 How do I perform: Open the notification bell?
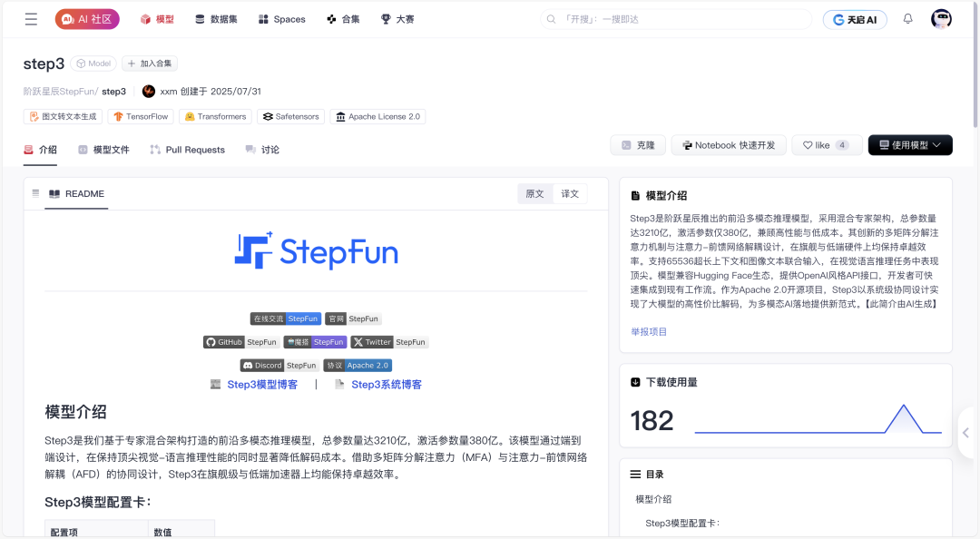pyautogui.click(x=908, y=19)
